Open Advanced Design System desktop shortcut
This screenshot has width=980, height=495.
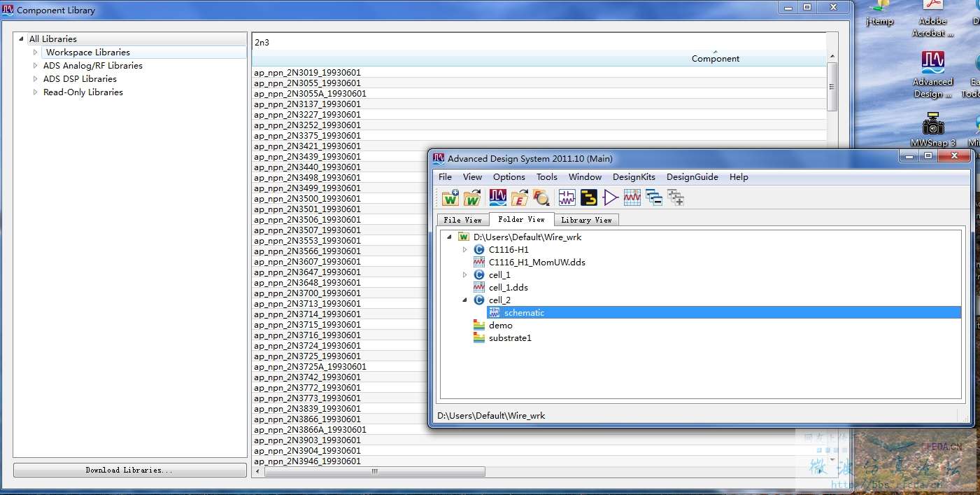coord(933,75)
